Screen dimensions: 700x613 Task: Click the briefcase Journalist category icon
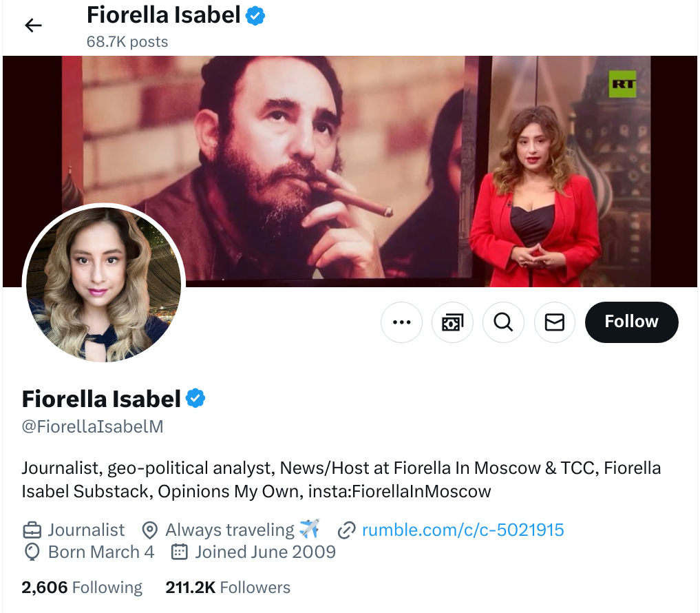click(x=32, y=530)
